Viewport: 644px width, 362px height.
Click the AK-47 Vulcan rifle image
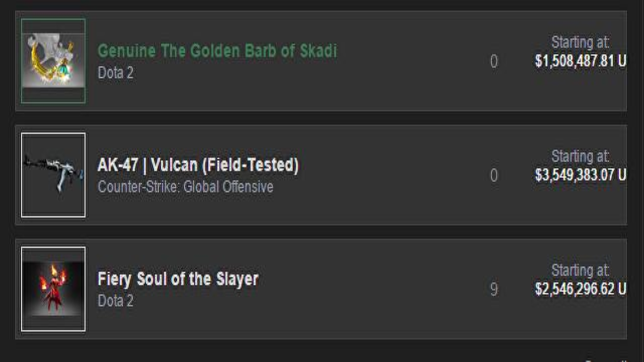[53, 175]
